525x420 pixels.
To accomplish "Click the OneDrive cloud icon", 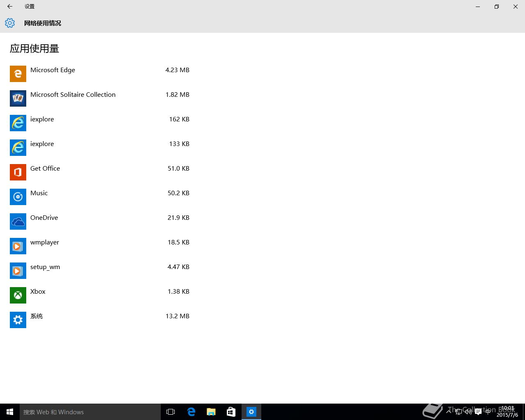I will pyautogui.click(x=18, y=221).
